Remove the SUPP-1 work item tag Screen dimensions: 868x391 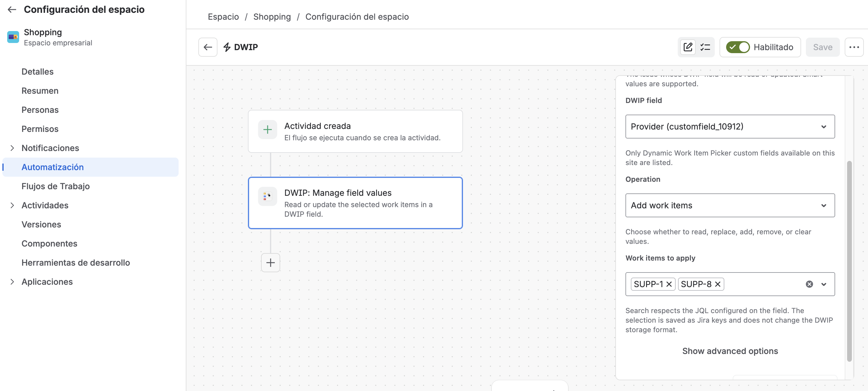tap(669, 284)
